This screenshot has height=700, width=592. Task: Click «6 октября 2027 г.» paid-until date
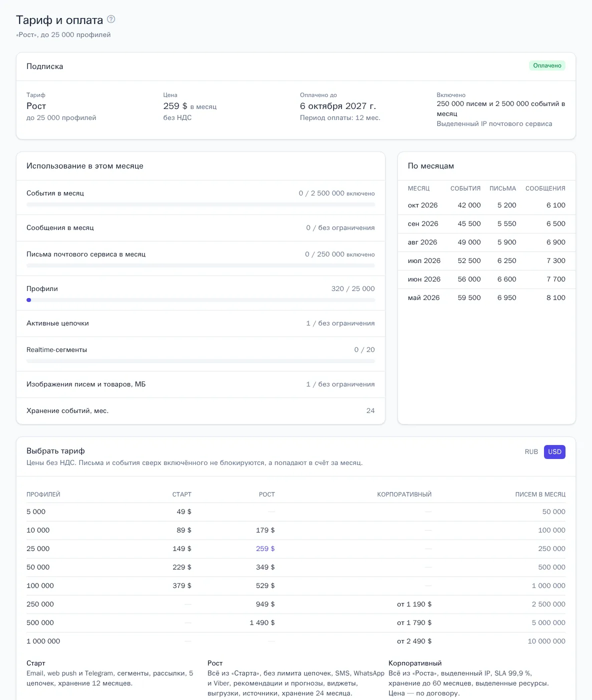point(338,106)
